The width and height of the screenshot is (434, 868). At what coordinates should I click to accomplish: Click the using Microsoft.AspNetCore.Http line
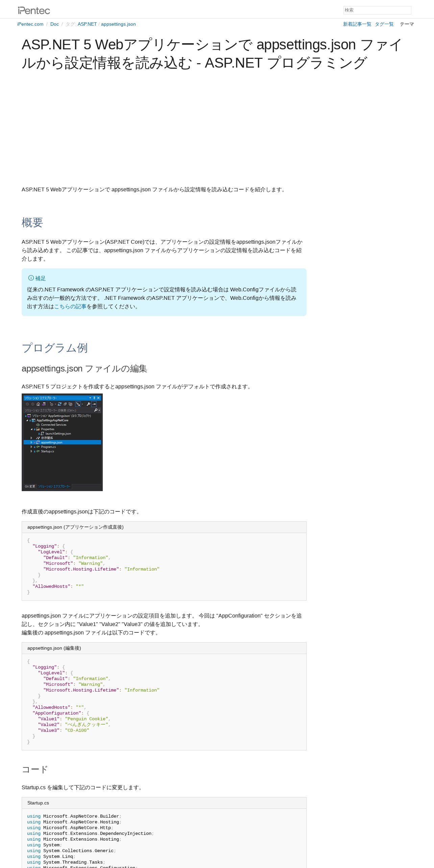(70, 827)
